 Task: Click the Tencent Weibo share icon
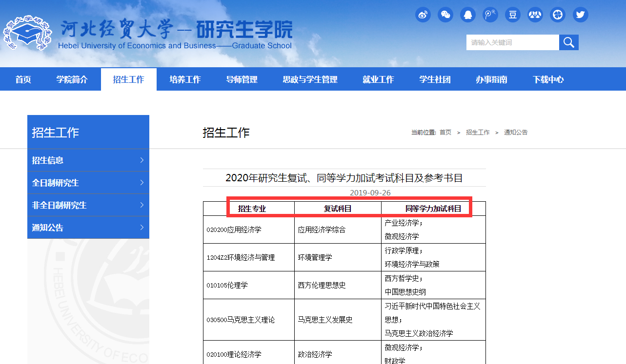(490, 15)
